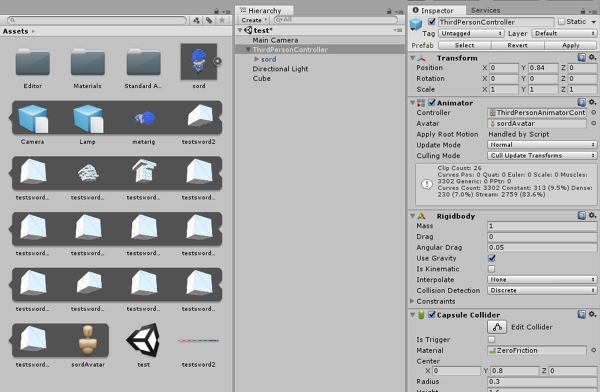Click the Edit Collider button
600x392 pixels.
[497, 327]
